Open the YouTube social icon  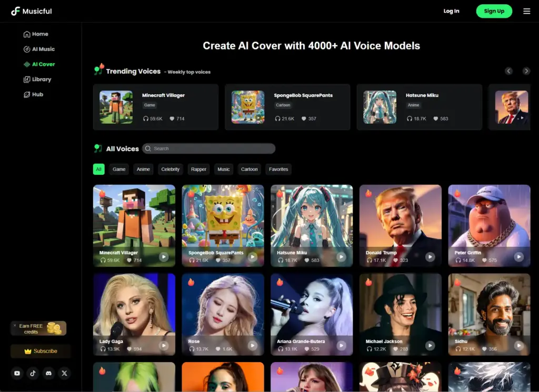tap(17, 373)
